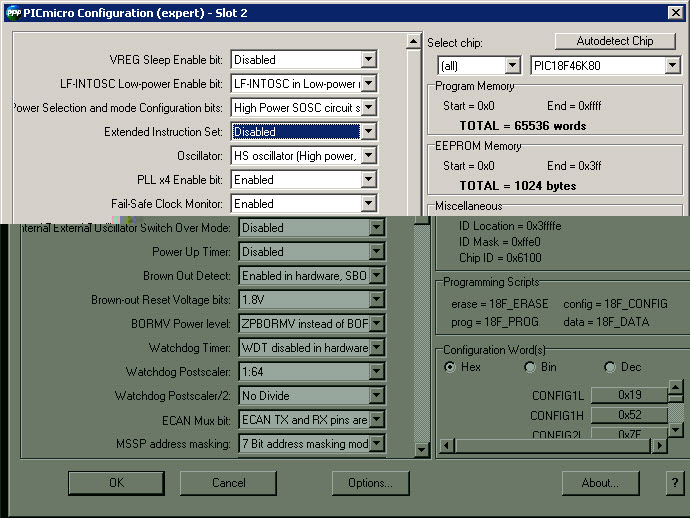Viewport: 690px width, 518px height.
Task: Click the ID Location = 0x3fffe text
Action: [x=510, y=226]
